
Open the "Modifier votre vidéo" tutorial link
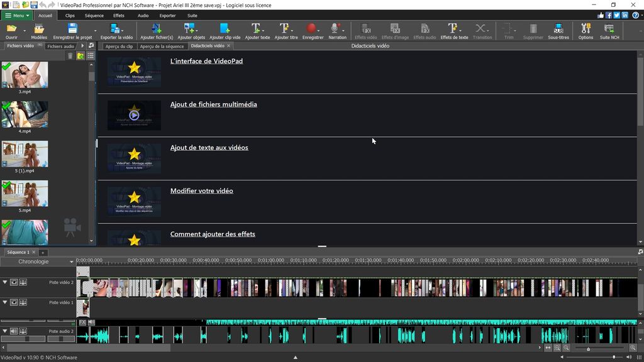coord(201,191)
